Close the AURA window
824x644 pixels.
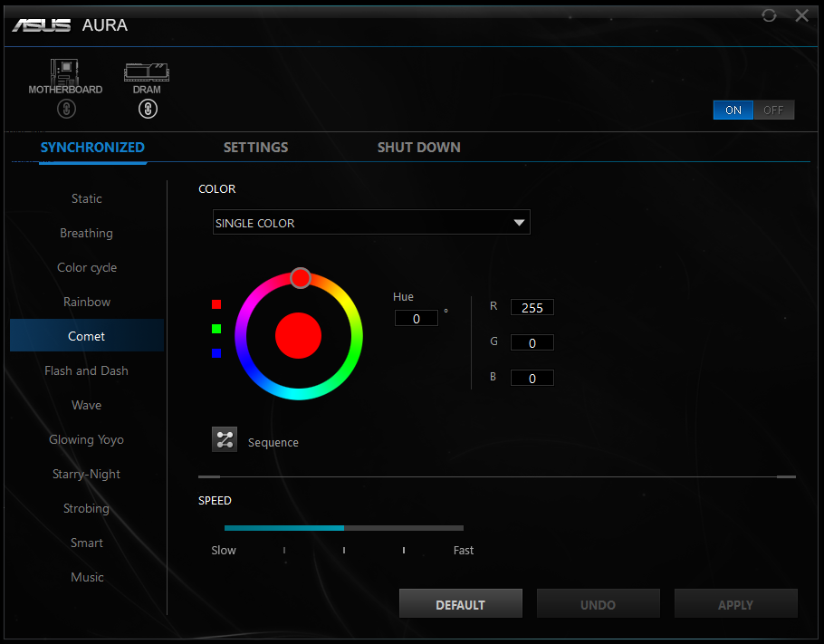(x=802, y=15)
